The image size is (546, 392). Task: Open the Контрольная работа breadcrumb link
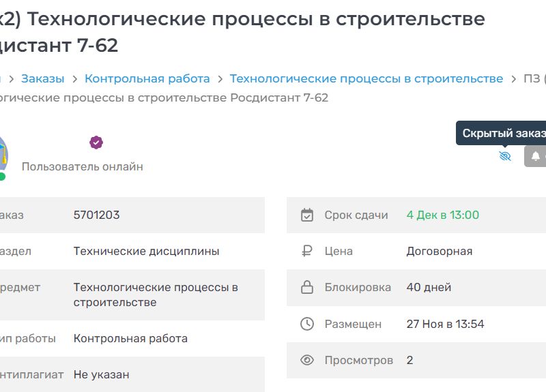point(147,79)
